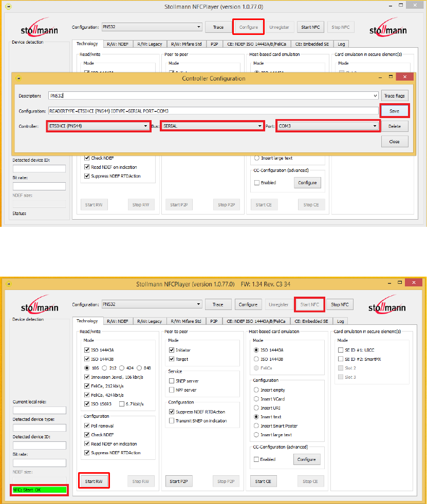Screen dimensions: 427x504
Task: Click Save in Controller Configuration dialog
Action: point(395,111)
